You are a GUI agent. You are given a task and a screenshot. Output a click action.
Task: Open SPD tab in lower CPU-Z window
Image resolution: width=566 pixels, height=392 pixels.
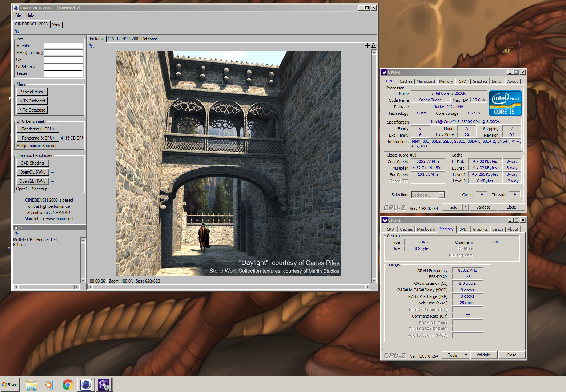coord(463,229)
